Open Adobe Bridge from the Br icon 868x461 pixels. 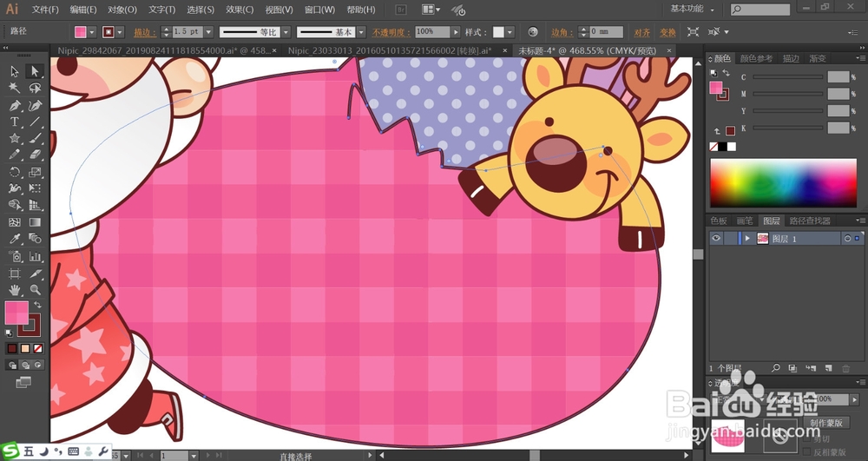(x=401, y=10)
